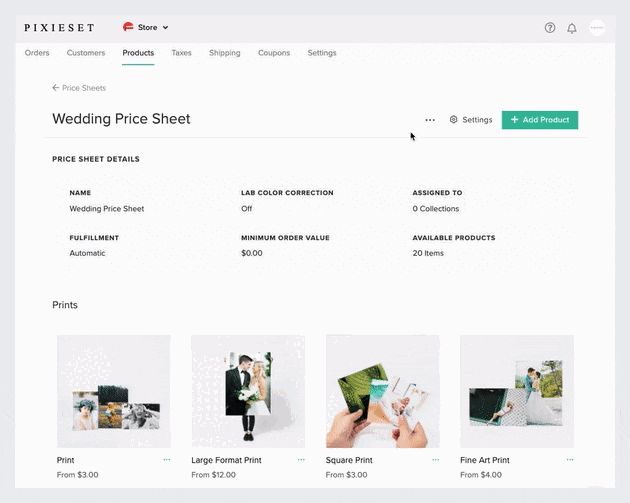This screenshot has height=503, width=630.
Task: Open the user account avatar
Action: (x=597, y=28)
